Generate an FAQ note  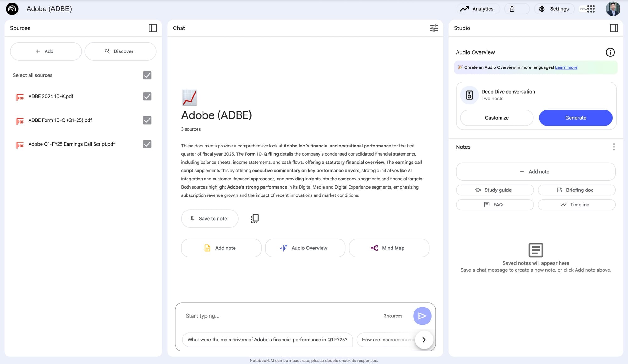coord(495,205)
